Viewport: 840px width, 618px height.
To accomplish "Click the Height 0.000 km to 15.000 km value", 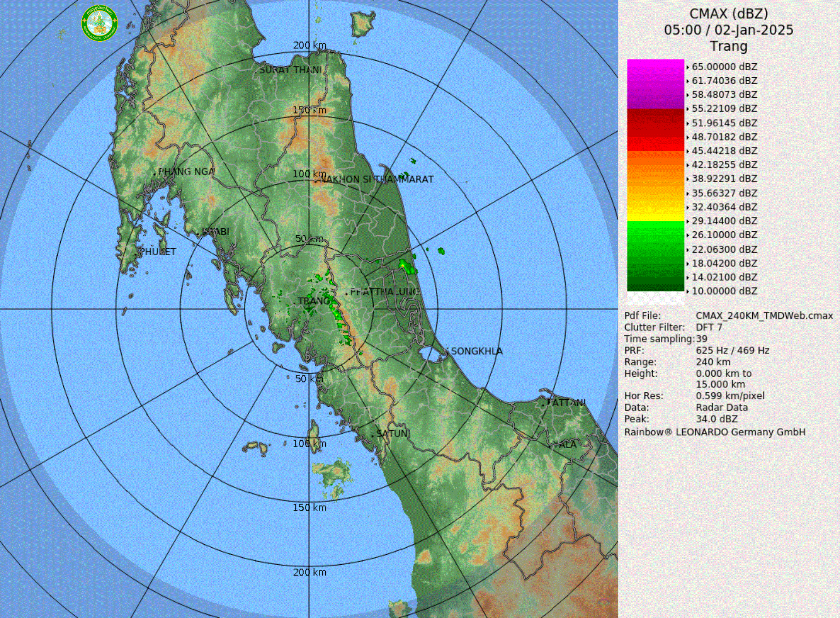I will pyautogui.click(x=724, y=379).
